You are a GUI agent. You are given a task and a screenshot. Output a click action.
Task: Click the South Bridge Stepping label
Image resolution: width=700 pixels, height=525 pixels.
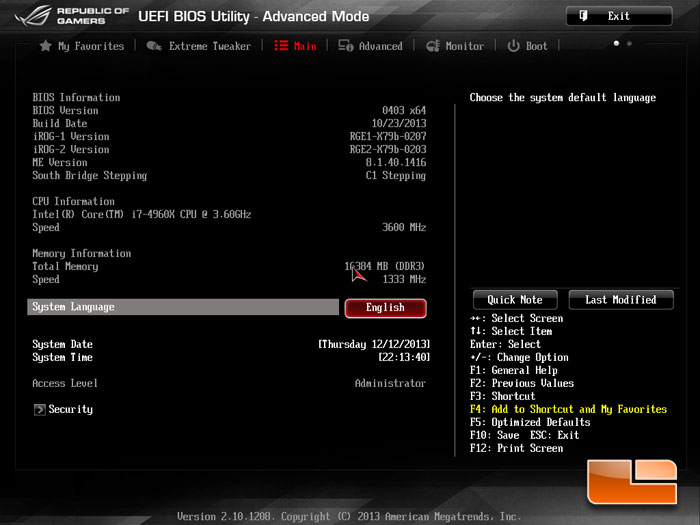pyautogui.click(x=89, y=175)
